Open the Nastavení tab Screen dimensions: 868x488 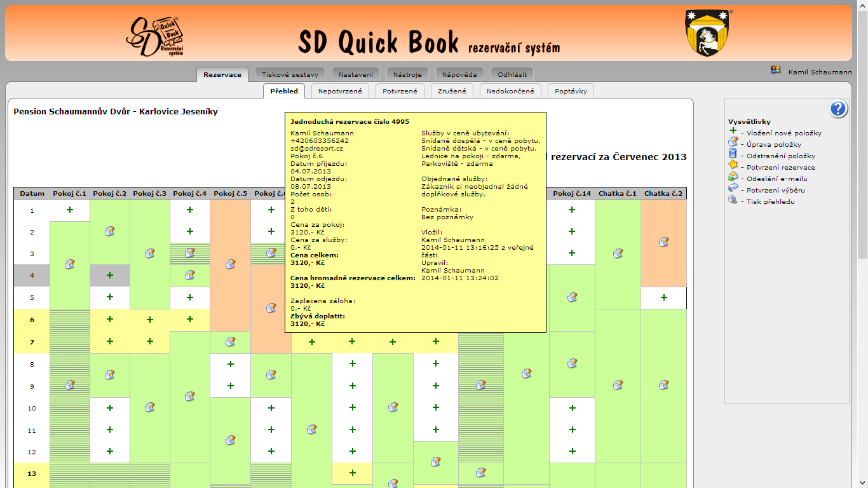356,75
